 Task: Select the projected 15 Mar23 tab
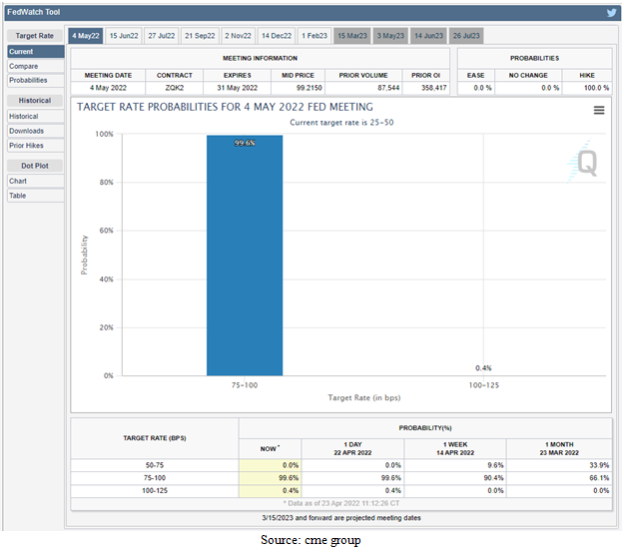coord(354,35)
